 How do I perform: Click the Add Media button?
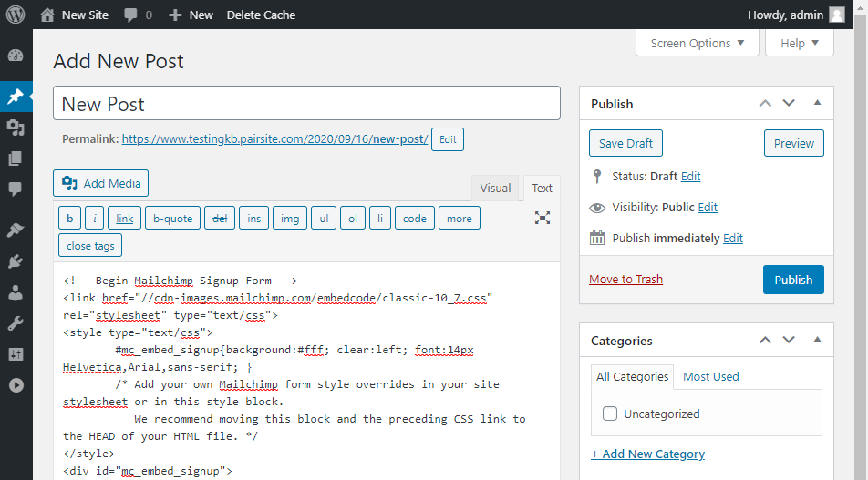pyautogui.click(x=100, y=183)
